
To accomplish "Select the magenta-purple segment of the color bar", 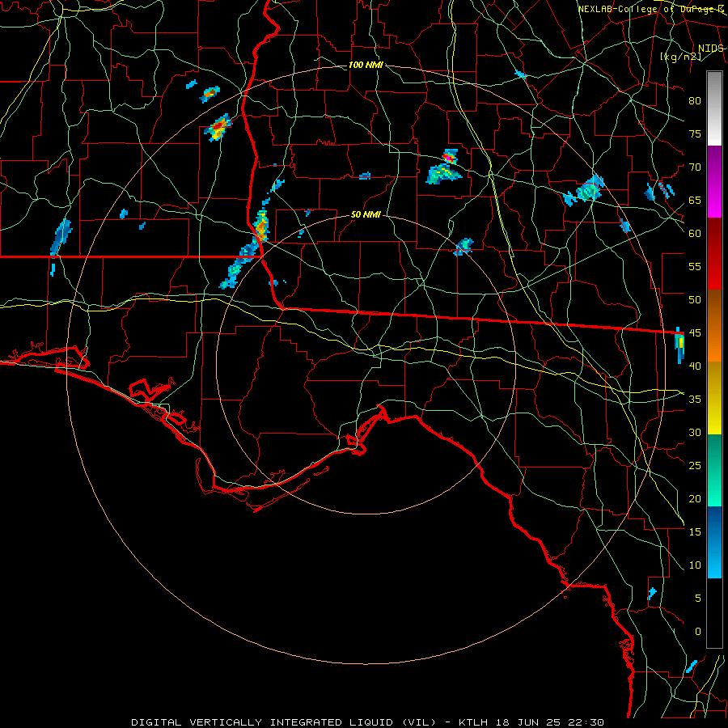I will point(714,181).
